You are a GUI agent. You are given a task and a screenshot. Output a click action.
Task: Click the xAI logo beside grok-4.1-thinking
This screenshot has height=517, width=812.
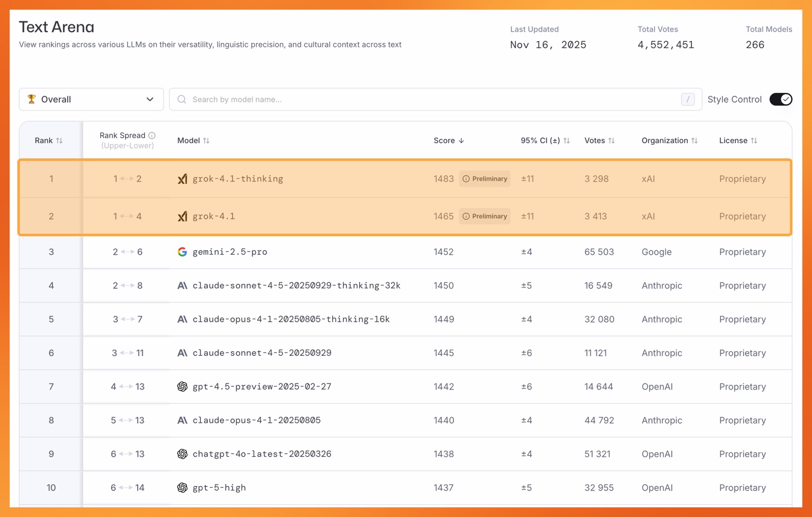tap(182, 179)
